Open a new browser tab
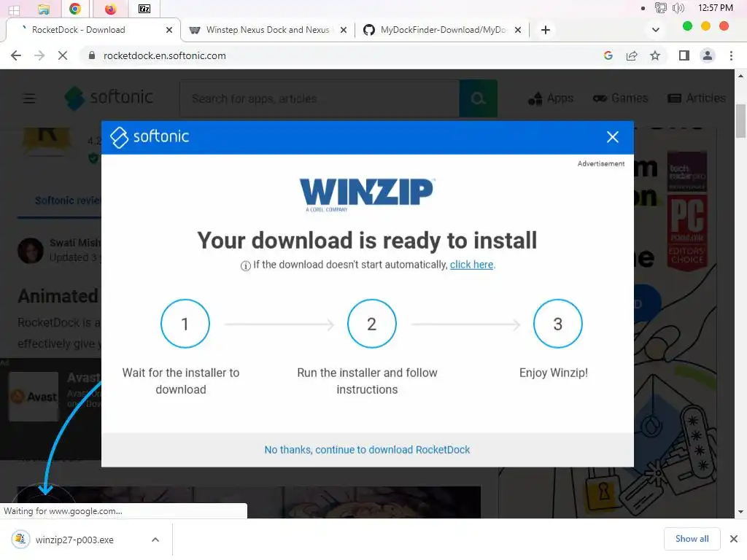Screen dimensions: 747x560 tap(546, 30)
